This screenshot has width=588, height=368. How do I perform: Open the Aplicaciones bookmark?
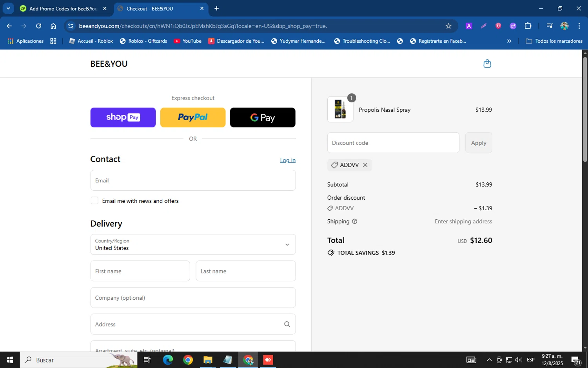(26, 41)
